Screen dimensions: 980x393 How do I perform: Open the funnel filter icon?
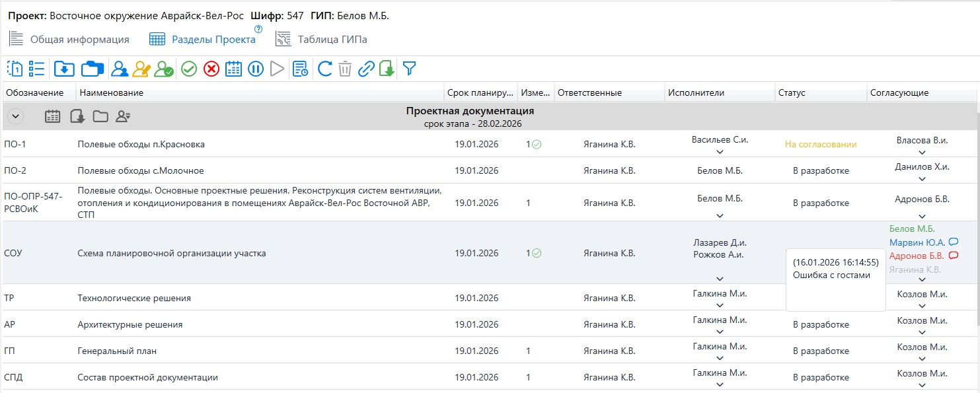point(410,69)
